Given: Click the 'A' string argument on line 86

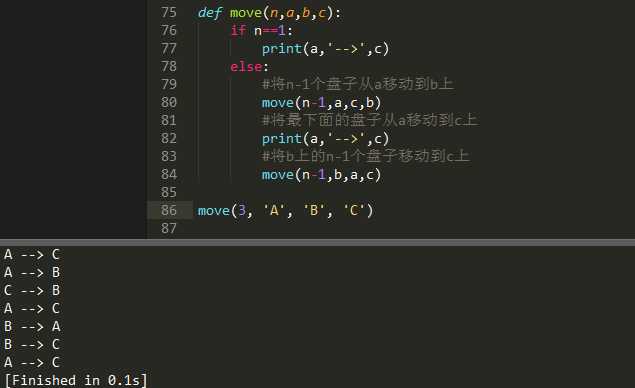Looking at the screenshot, I should (x=274, y=211).
